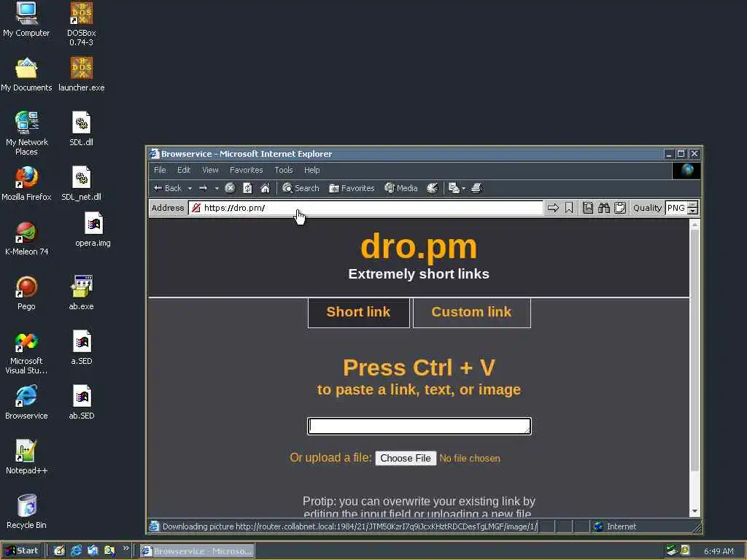Click the download/save page icon
The width and height of the screenshot is (747, 560).
[588, 208]
